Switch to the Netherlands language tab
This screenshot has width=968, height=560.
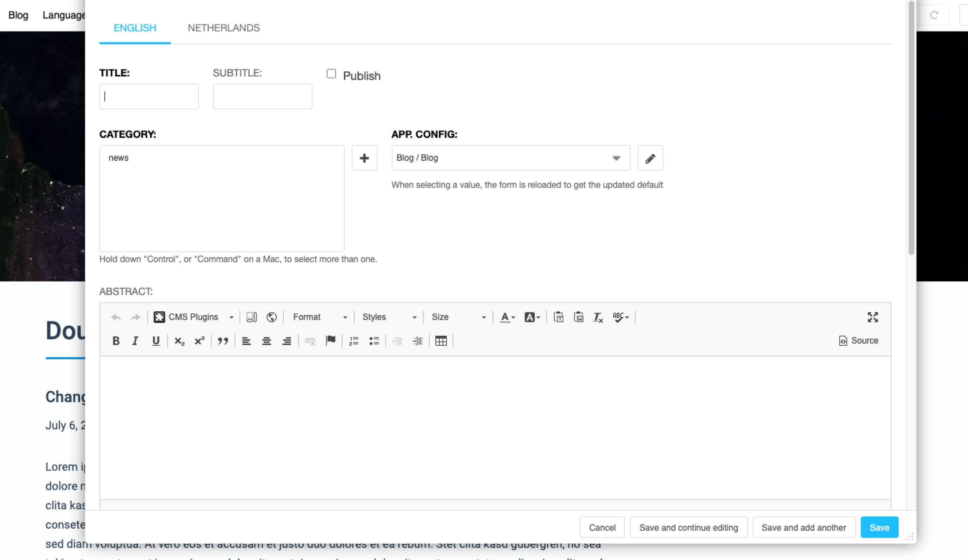pos(223,28)
